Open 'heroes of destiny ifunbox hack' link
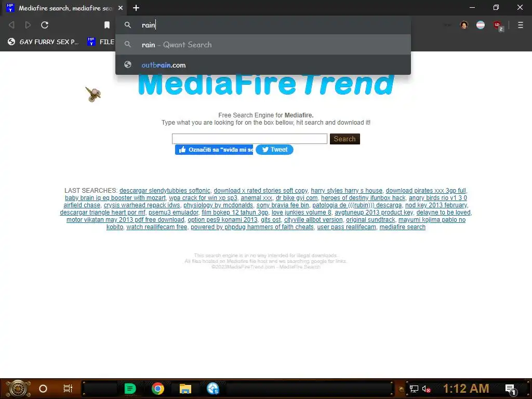The height and width of the screenshot is (399, 532). coord(363,198)
